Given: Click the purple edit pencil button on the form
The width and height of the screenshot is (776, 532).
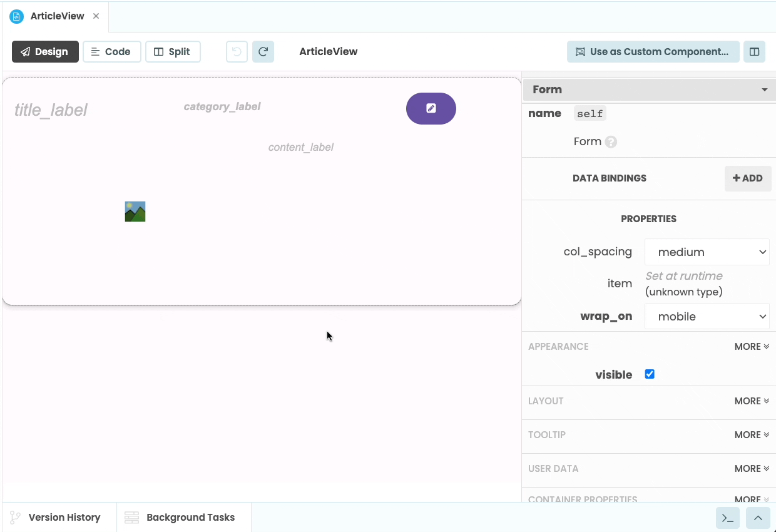Looking at the screenshot, I should click(431, 108).
